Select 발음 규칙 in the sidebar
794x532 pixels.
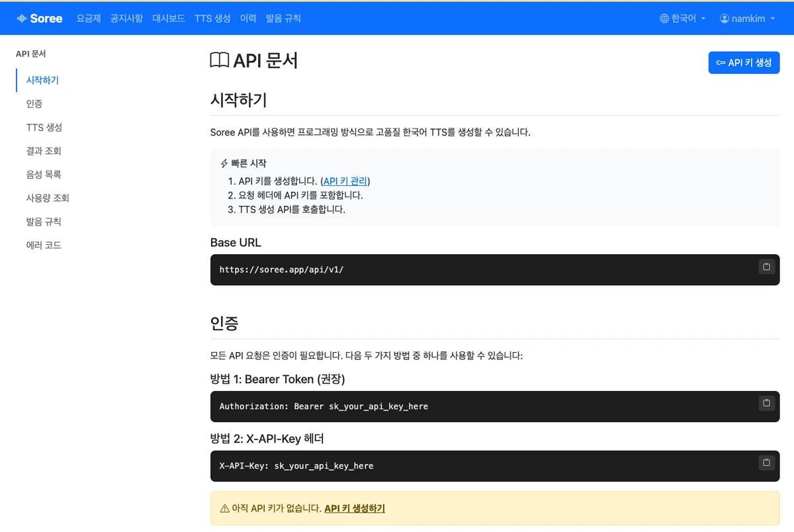[44, 222]
